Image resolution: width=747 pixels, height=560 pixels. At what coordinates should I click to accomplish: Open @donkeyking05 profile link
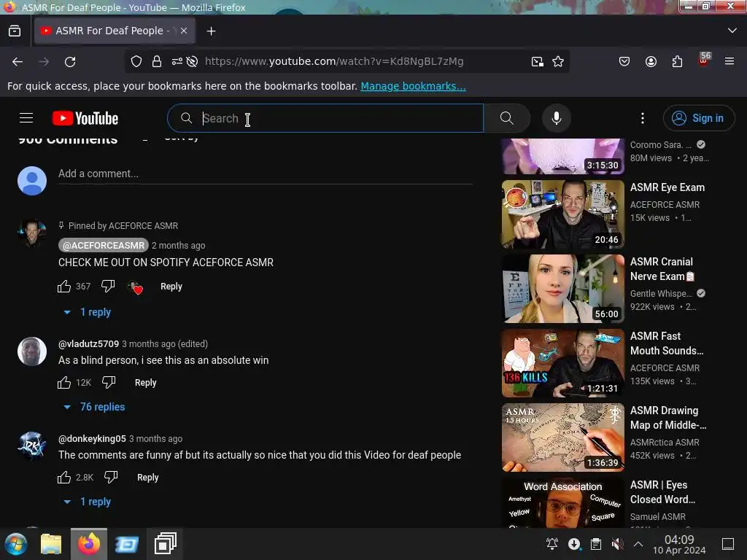pyautogui.click(x=92, y=438)
